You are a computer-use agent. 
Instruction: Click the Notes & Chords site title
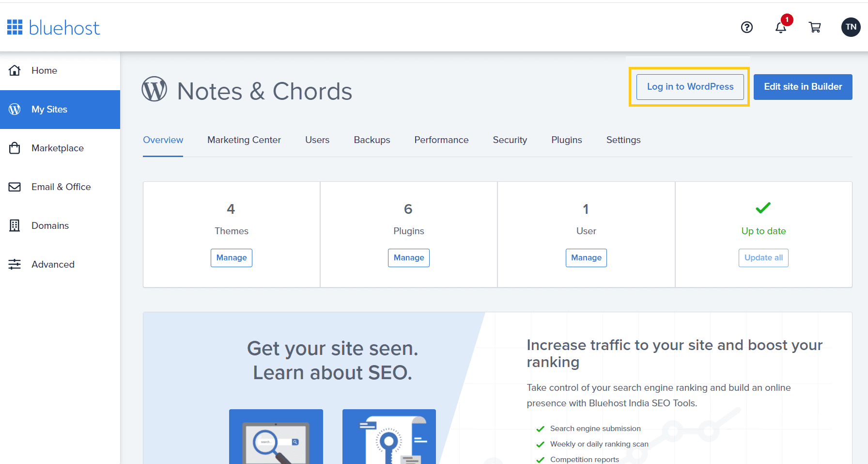tap(264, 91)
